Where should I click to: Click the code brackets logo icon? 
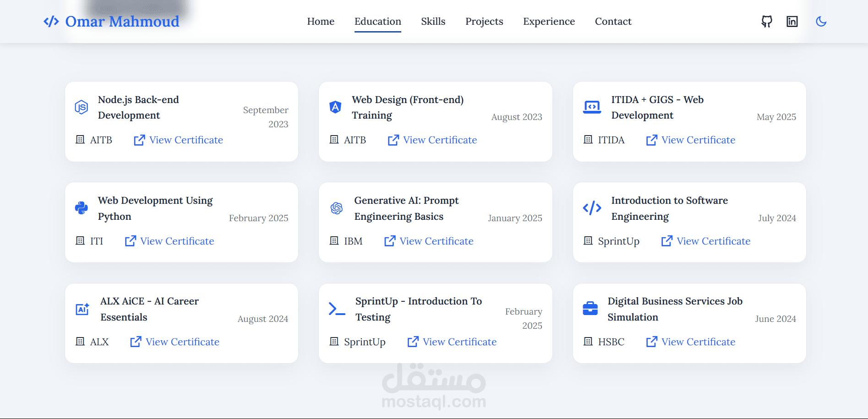(x=51, y=22)
